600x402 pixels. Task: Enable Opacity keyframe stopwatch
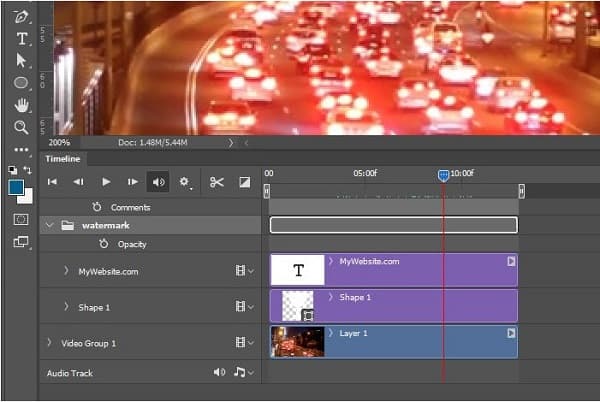(x=104, y=244)
